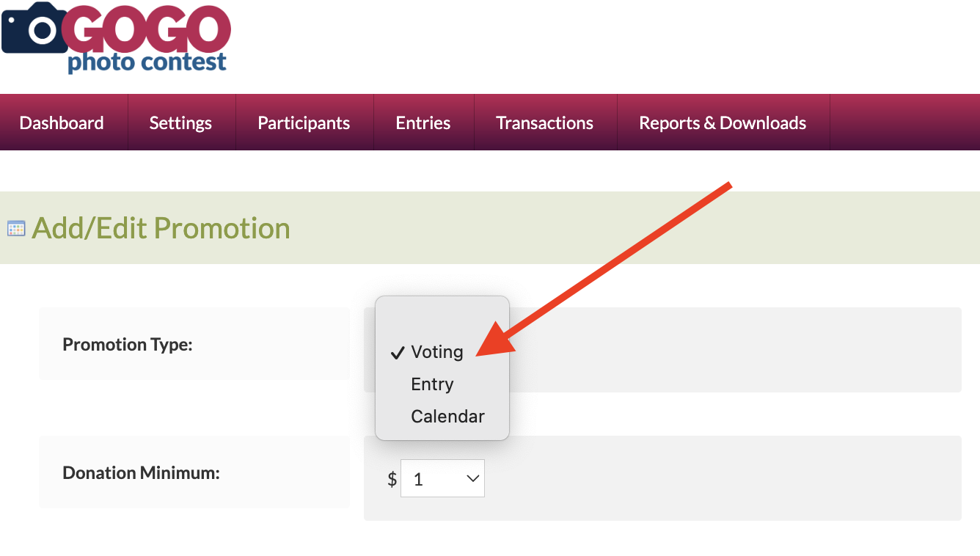Pick Calendar in the promotion type list
The height and width of the screenshot is (556, 980).
tap(447, 417)
